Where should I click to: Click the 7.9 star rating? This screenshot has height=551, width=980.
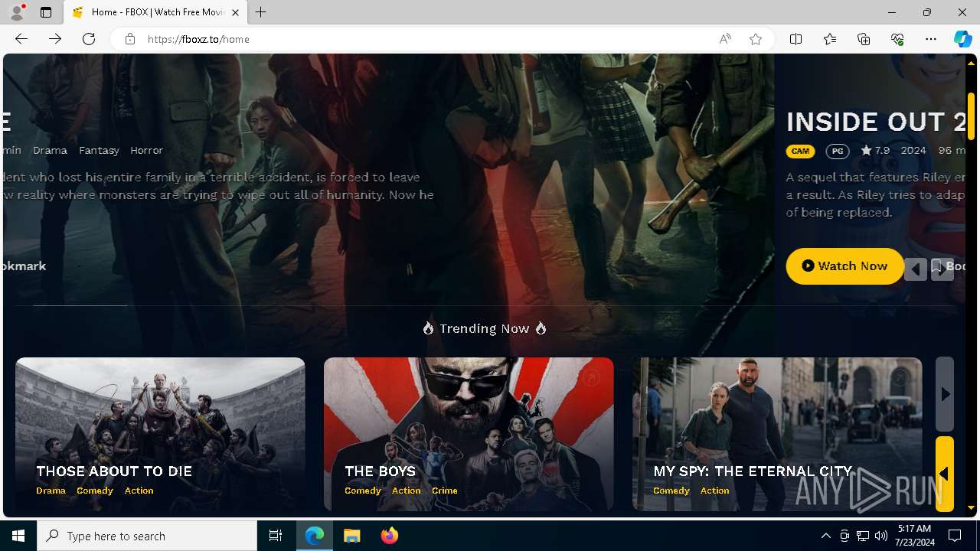(875, 150)
